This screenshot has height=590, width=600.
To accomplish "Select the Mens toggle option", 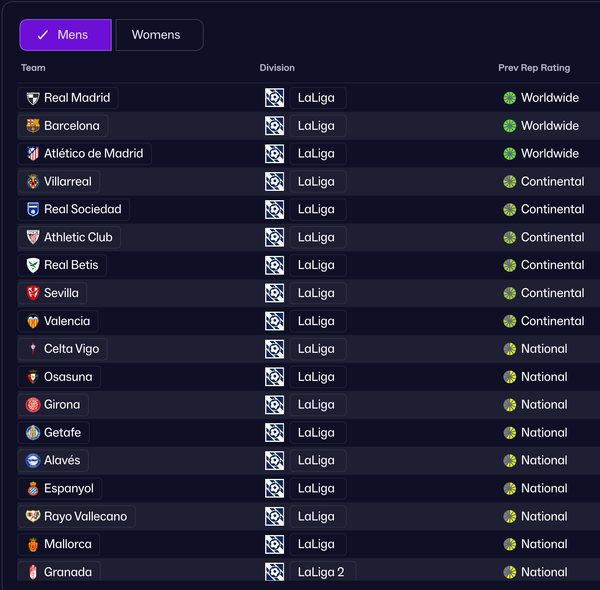I will 65,35.
